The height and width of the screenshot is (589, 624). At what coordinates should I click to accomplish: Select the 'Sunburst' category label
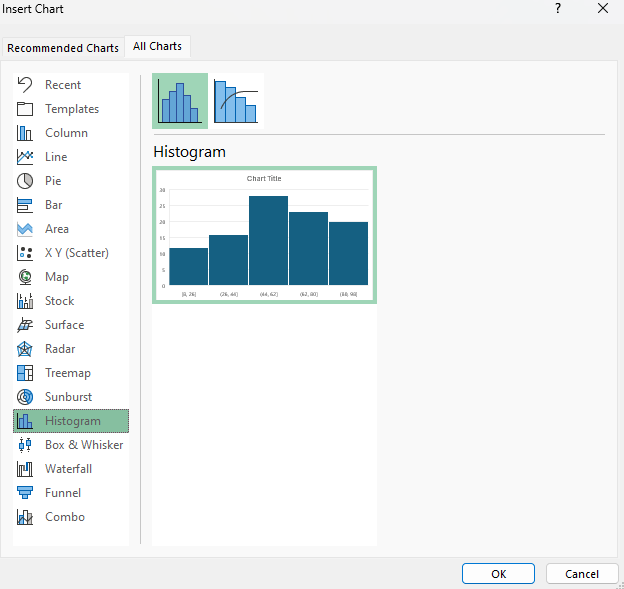pos(68,397)
